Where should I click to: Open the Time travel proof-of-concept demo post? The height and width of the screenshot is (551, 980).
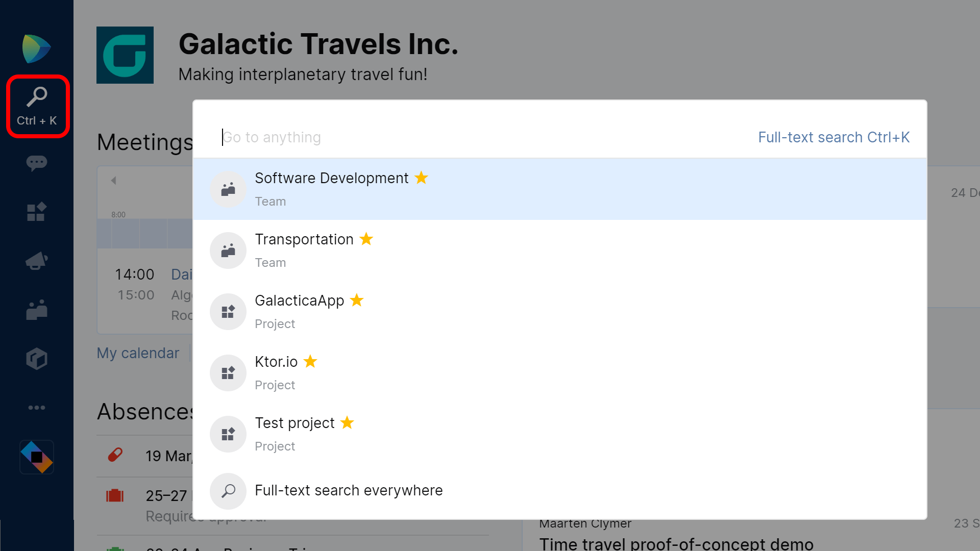point(676,543)
